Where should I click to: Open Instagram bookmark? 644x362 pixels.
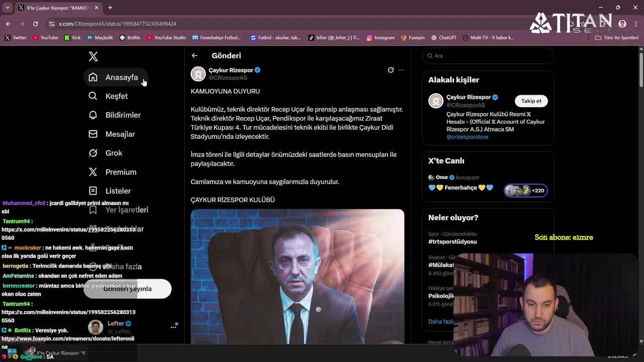coord(380,38)
